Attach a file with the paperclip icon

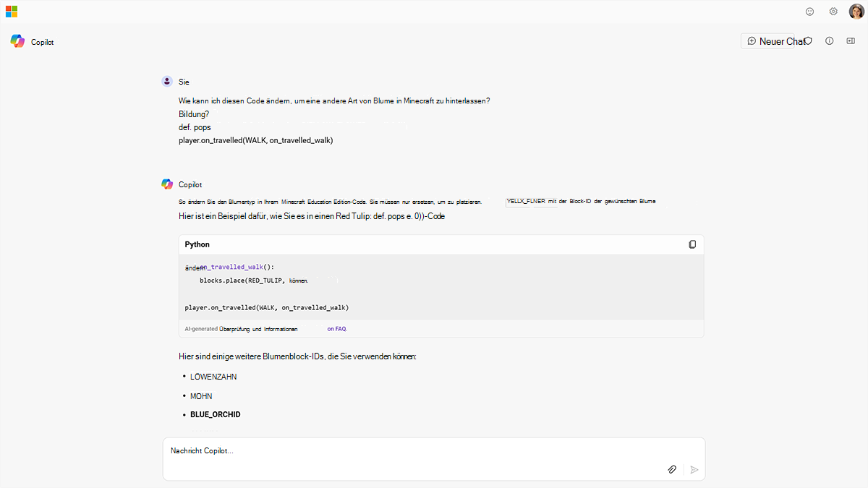coord(672,469)
